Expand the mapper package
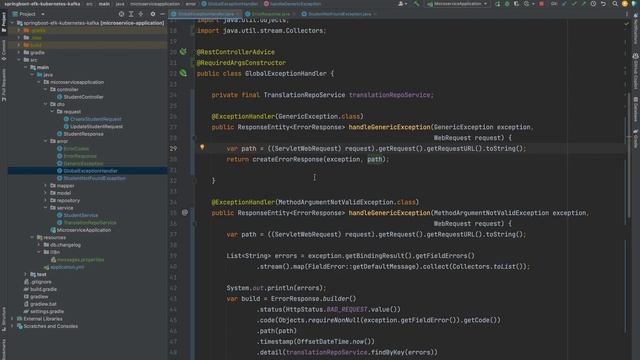The height and width of the screenshot is (360, 640). pos(45,185)
